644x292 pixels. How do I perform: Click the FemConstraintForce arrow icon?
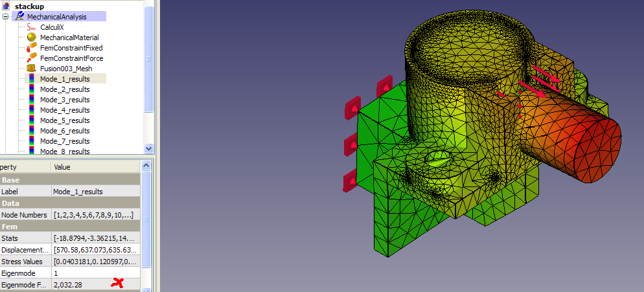31,58
